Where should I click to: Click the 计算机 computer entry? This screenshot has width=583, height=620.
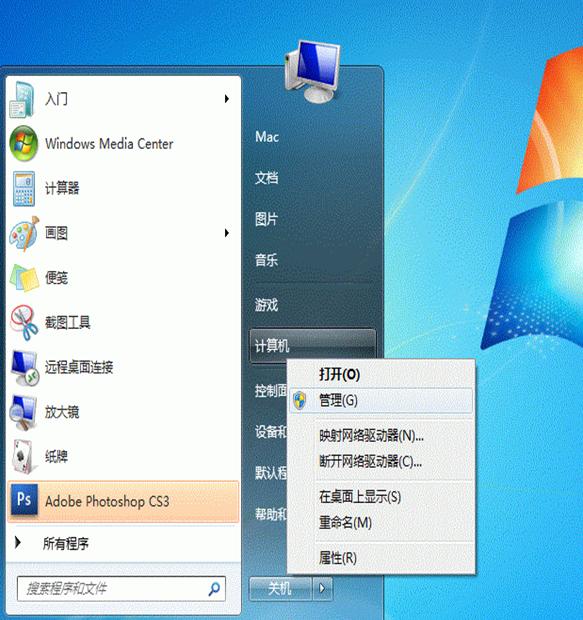click(312, 346)
